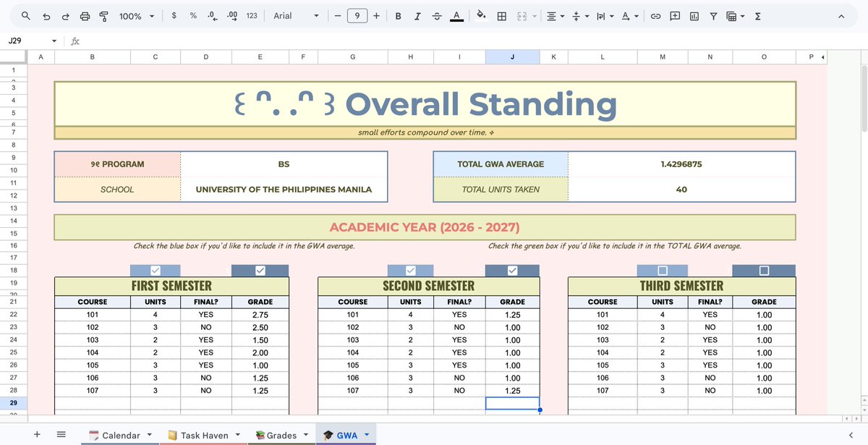868x445 pixels.
Task: Click the font size input field
Action: (357, 16)
